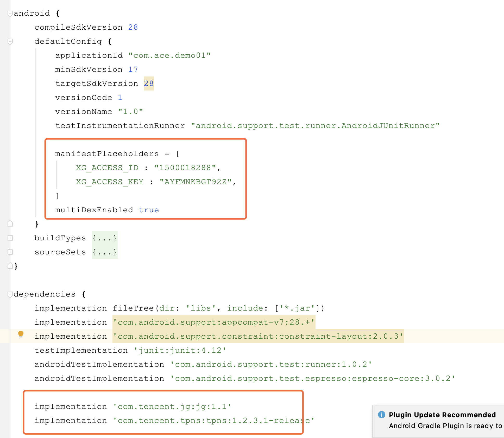The image size is (504, 438).
Task: Open the folded {...} placeholder after buildTypes
Action: (x=104, y=238)
